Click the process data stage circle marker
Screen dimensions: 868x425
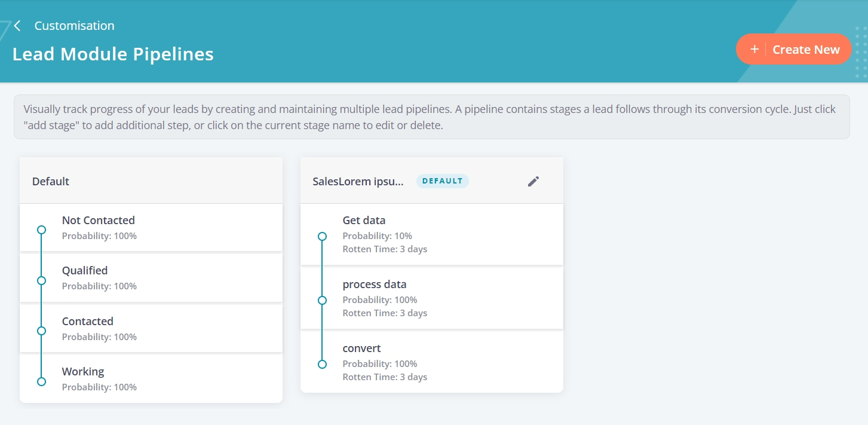tap(322, 300)
